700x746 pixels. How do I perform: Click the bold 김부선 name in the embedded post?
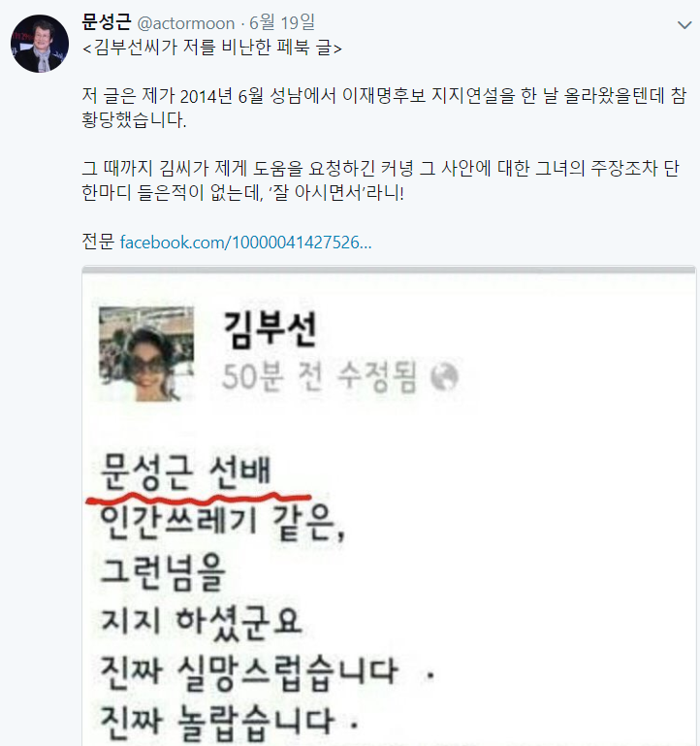[x=270, y=329]
